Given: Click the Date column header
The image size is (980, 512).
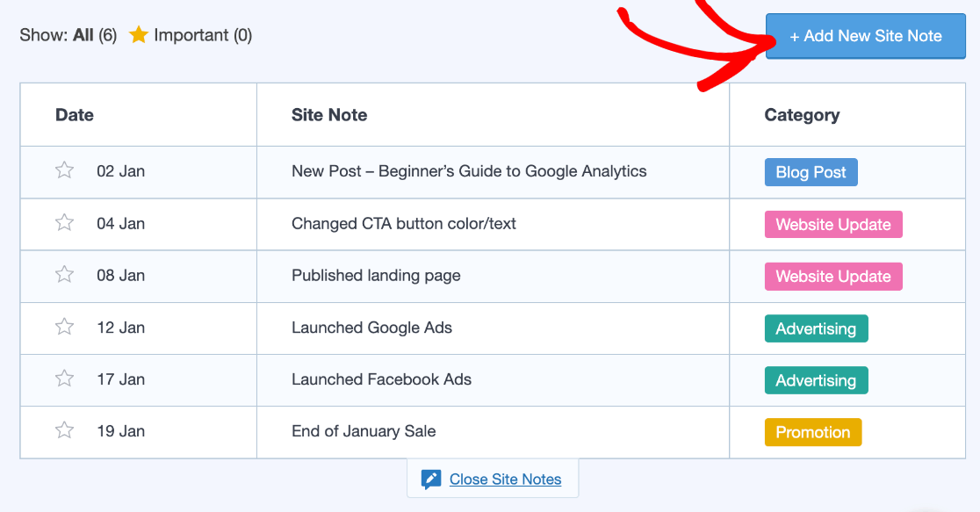Looking at the screenshot, I should pos(75,114).
